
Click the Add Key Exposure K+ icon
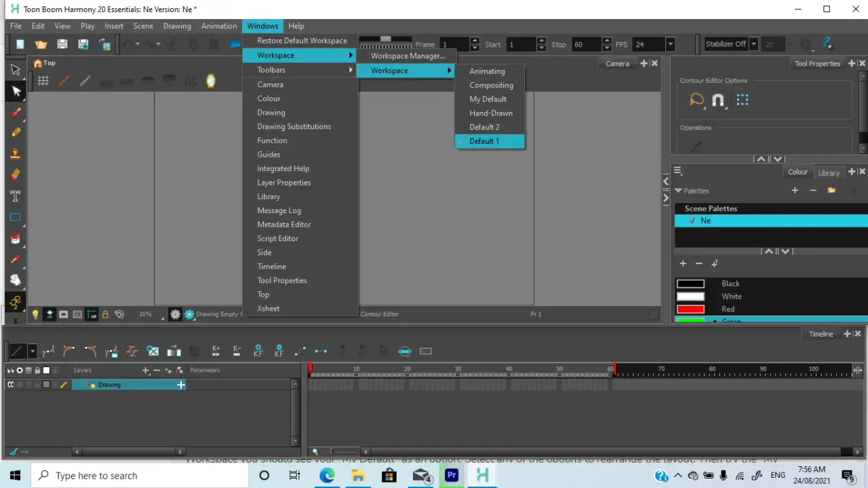(x=216, y=351)
